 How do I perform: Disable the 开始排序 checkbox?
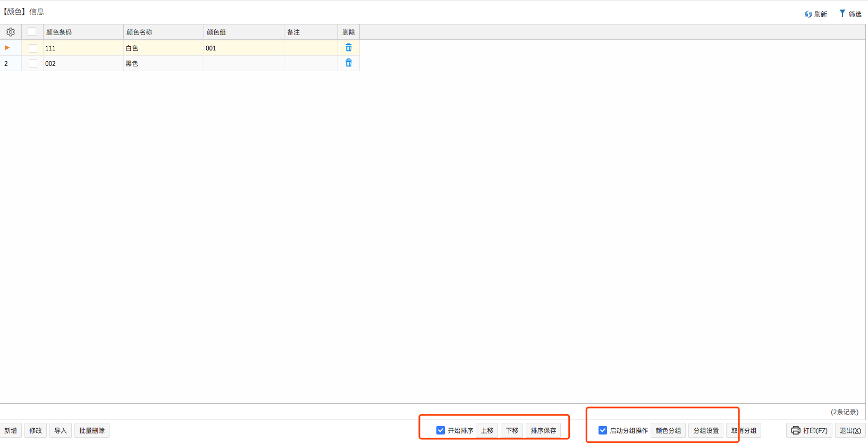click(x=441, y=430)
